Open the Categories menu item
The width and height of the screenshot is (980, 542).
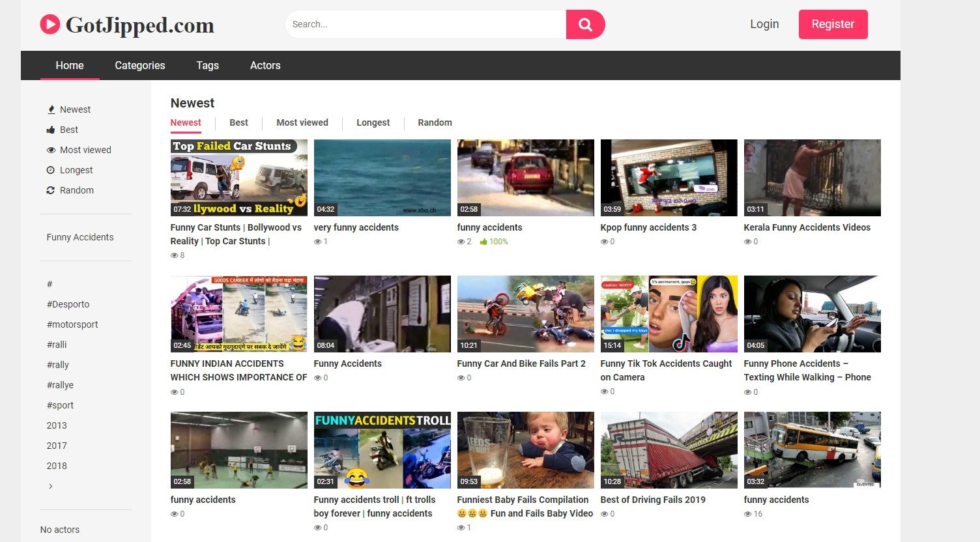coord(139,65)
